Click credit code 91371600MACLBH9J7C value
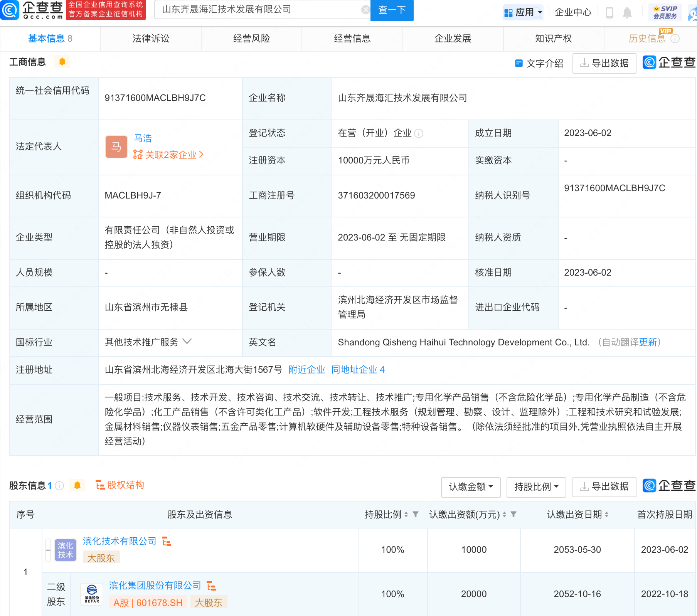The width and height of the screenshot is (697, 616). coord(155,98)
